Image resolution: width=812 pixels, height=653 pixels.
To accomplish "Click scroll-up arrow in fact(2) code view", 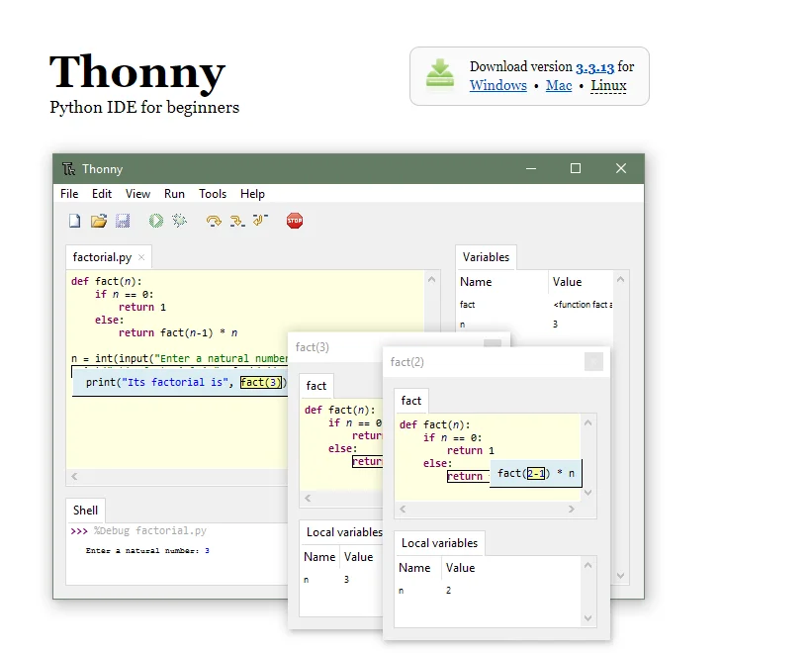I will (587, 422).
